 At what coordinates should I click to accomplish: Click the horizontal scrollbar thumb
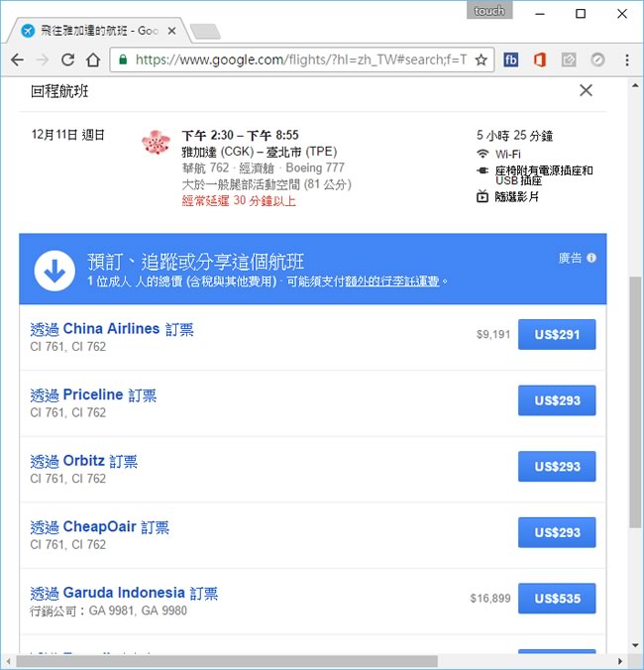227,661
